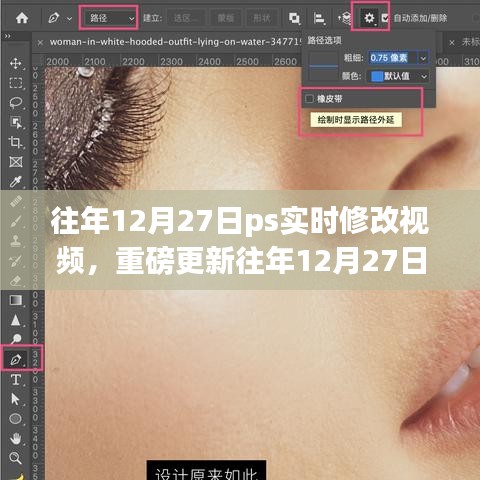Choose the Hand tool
This screenshot has width=480, height=480.
(16, 438)
